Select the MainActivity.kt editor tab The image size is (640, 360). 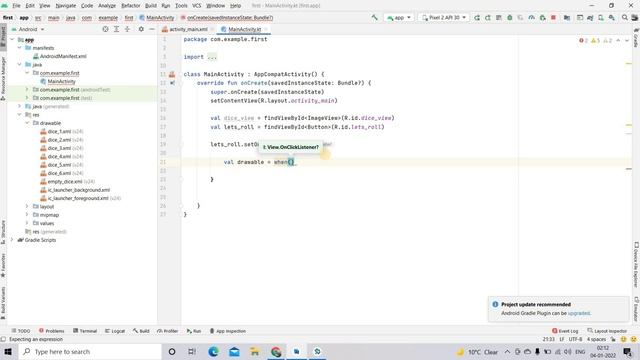tap(244, 29)
